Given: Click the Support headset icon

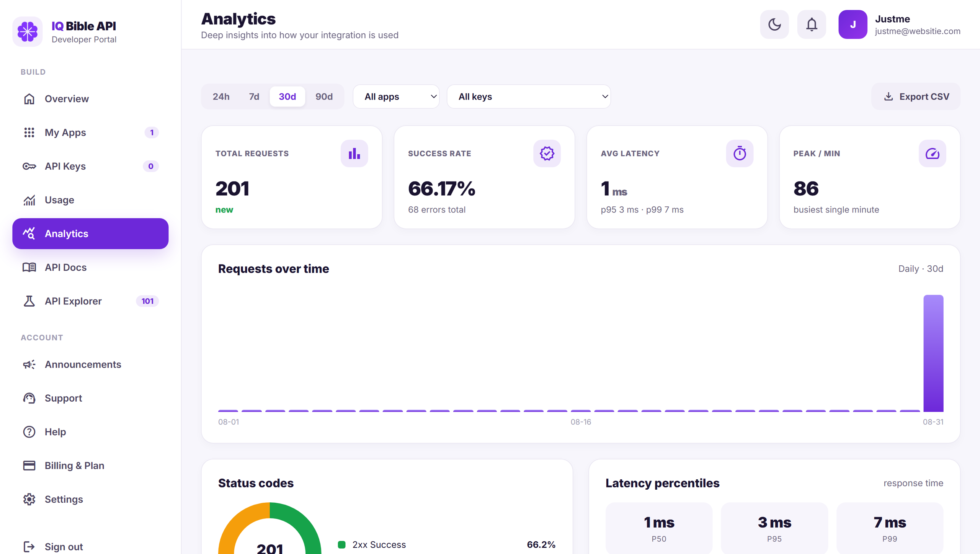Looking at the screenshot, I should pyautogui.click(x=29, y=398).
